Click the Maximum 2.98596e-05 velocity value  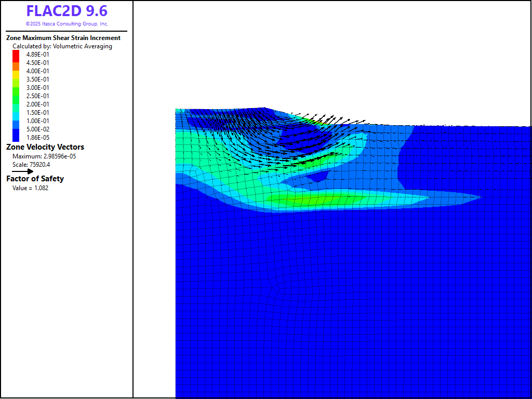pos(44,156)
